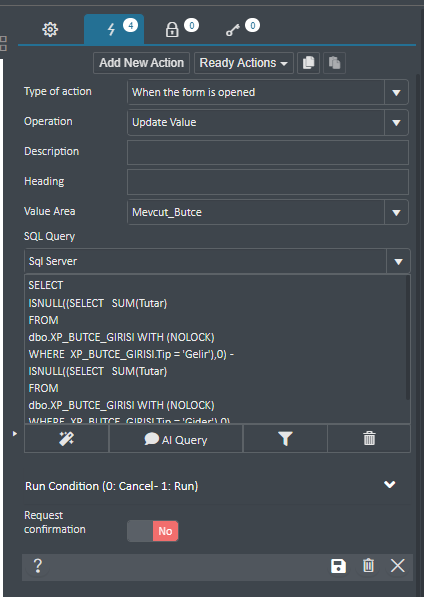Click the magic wand query builder icon
The height and width of the screenshot is (597, 424).
click(x=67, y=439)
